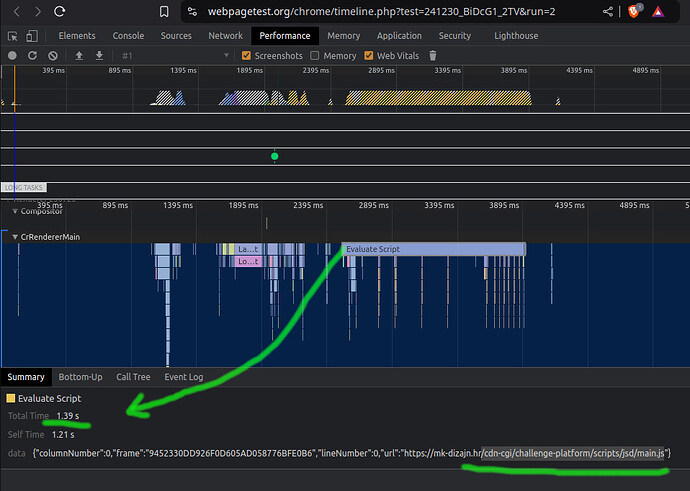The height and width of the screenshot is (491, 690).
Task: Enable the Memory checkbox
Action: coord(315,56)
